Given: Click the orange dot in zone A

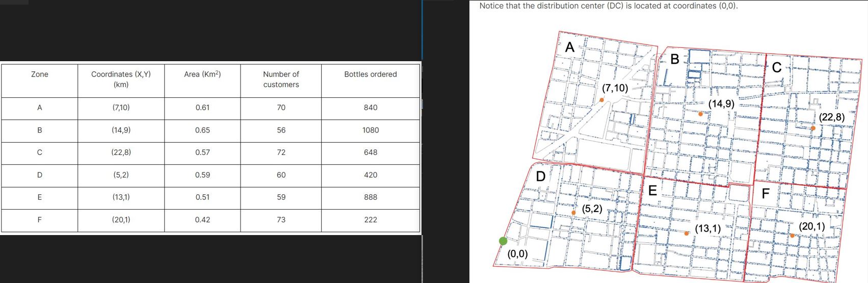Looking at the screenshot, I should 602,100.
